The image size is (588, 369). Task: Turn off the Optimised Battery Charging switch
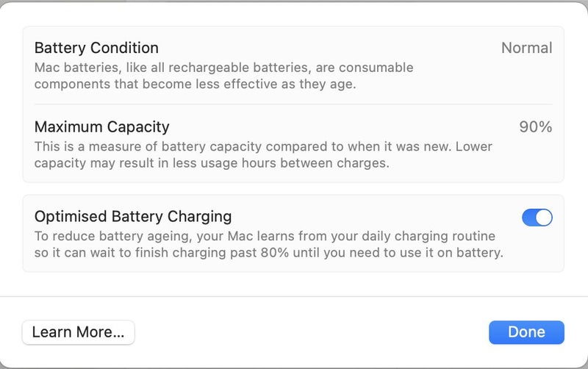(x=537, y=218)
